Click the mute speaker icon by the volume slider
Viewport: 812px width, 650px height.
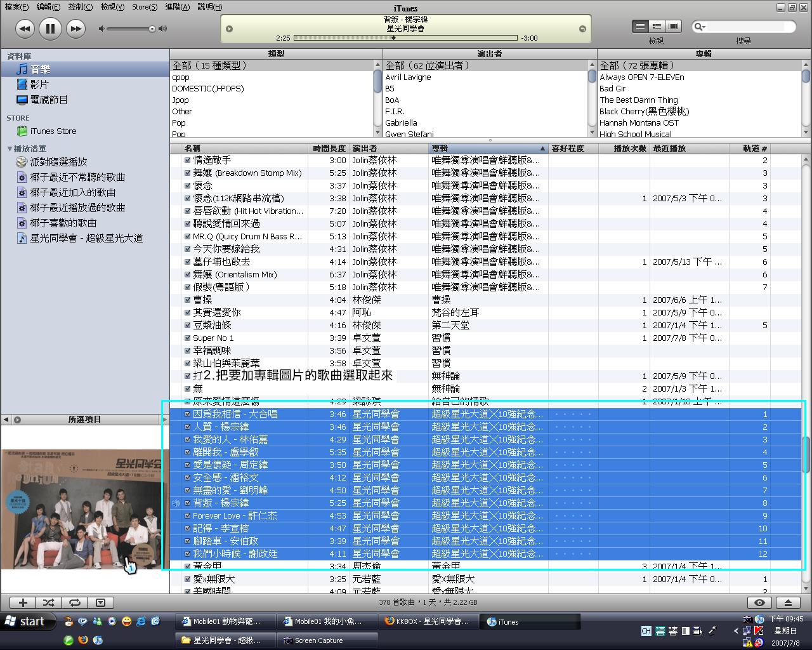point(101,29)
